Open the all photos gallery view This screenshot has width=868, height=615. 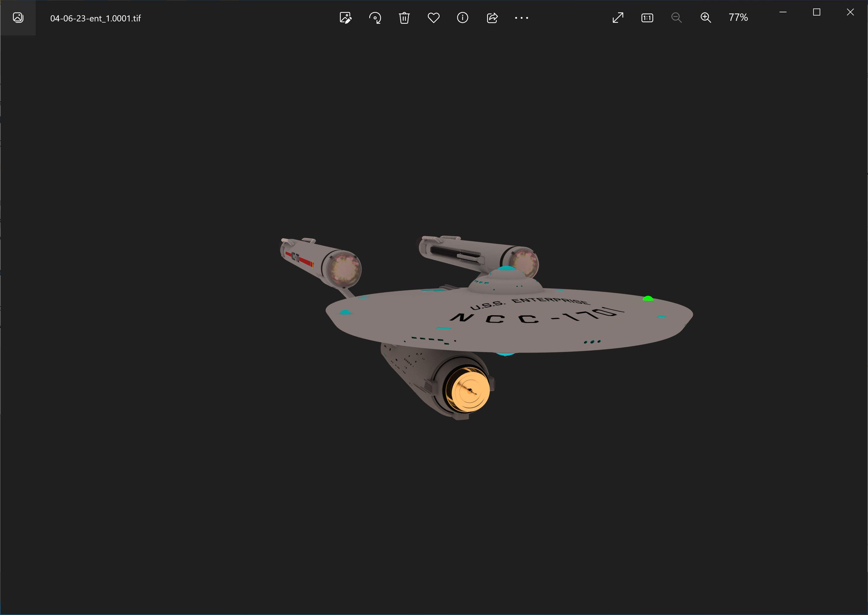tap(18, 18)
